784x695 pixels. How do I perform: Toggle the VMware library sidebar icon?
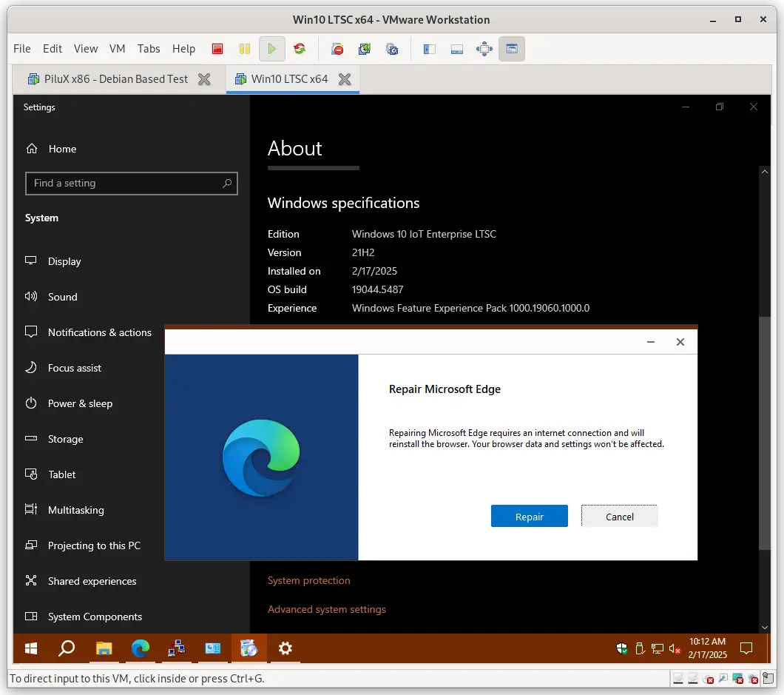pos(430,49)
